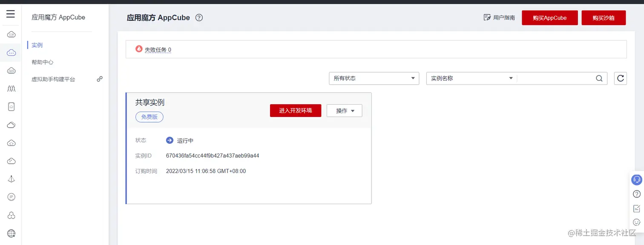Open the 实例名称 search type dropdown
644x245 pixels.
point(471,78)
